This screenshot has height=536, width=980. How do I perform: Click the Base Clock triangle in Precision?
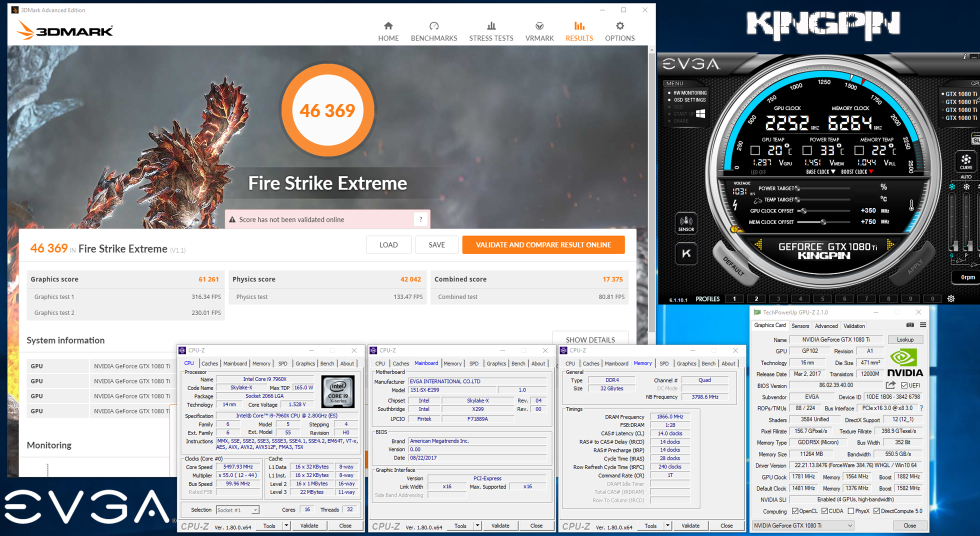[833, 172]
